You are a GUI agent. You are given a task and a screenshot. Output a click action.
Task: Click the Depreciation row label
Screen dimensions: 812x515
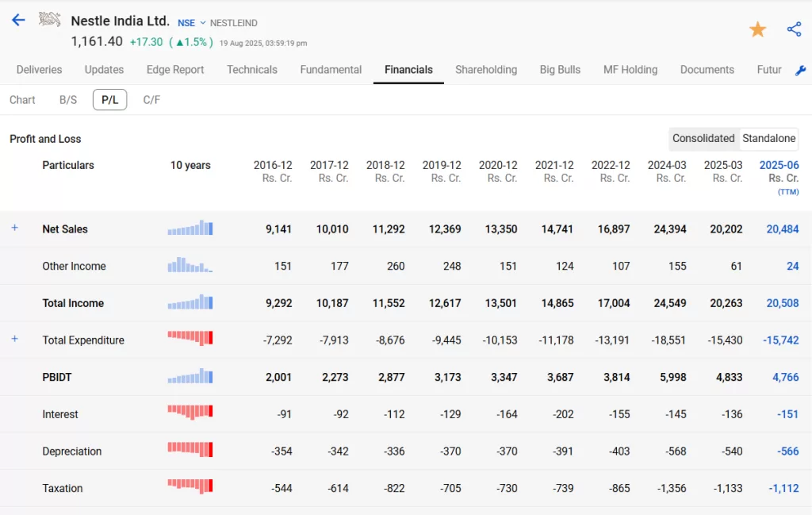pos(72,452)
